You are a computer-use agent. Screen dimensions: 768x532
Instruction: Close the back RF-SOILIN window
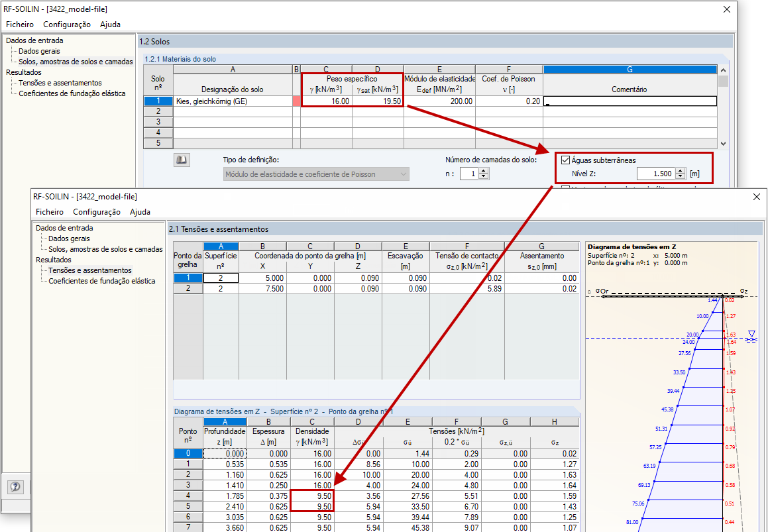[727, 9]
